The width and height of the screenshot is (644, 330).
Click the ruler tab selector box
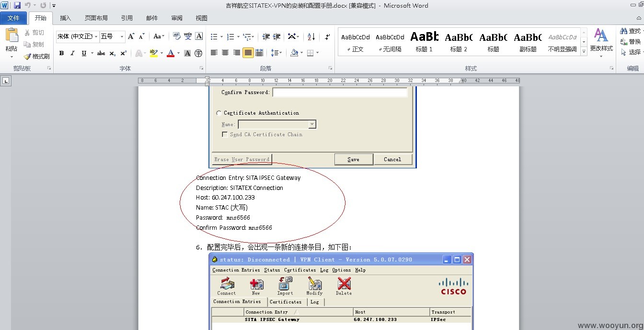point(6,81)
